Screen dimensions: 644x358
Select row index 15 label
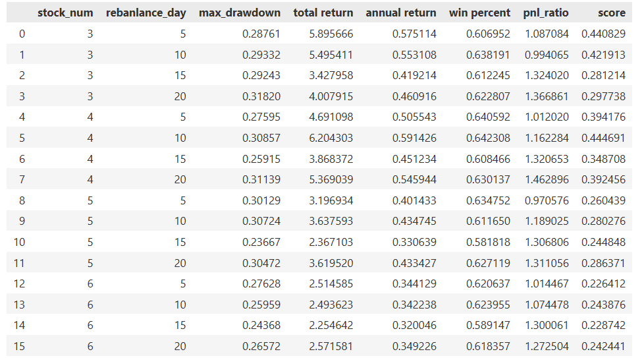19,346
